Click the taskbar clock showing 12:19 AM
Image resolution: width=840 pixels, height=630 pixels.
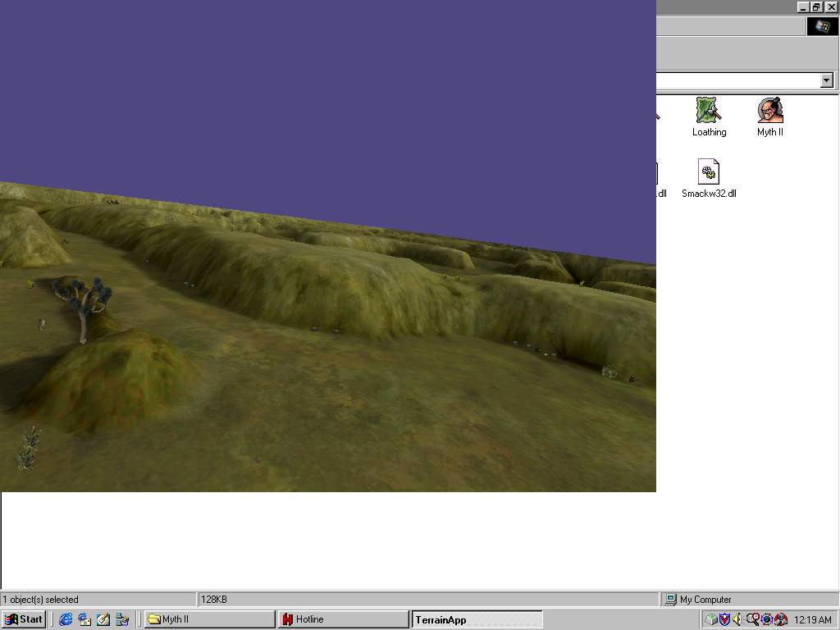click(812, 620)
